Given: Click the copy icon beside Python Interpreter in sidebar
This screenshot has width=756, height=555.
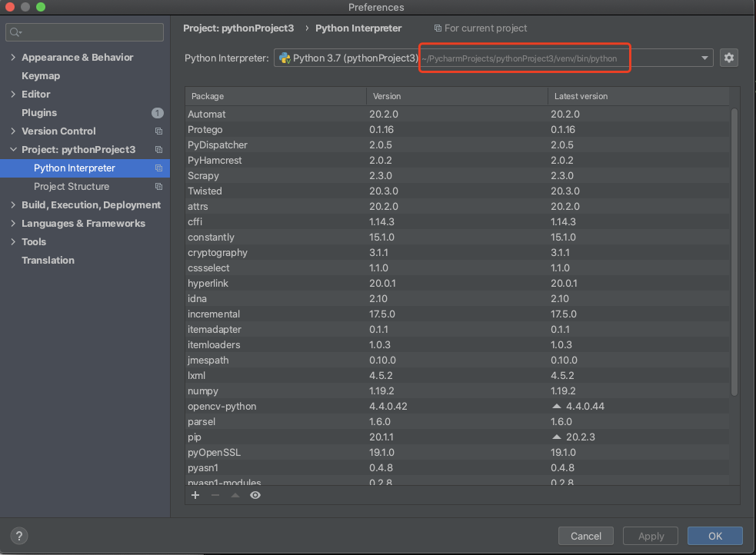Looking at the screenshot, I should pyautogui.click(x=158, y=168).
